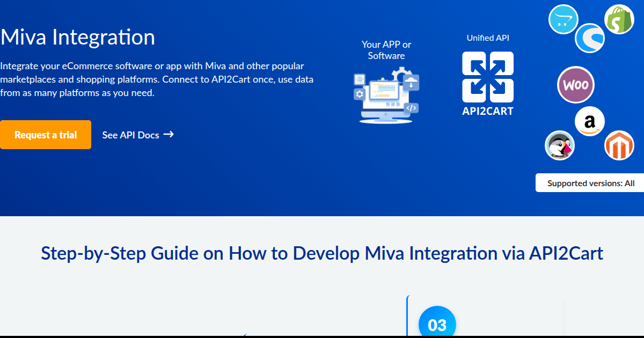Click the Amazon logo icon

590,121
